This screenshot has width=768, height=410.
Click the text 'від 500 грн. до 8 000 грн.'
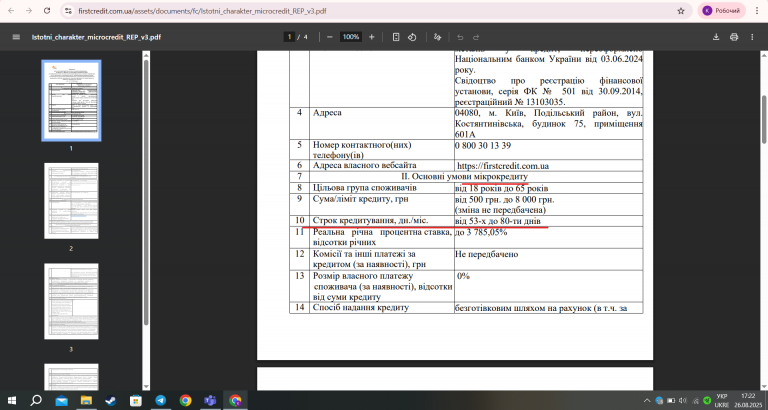pyautogui.click(x=504, y=200)
